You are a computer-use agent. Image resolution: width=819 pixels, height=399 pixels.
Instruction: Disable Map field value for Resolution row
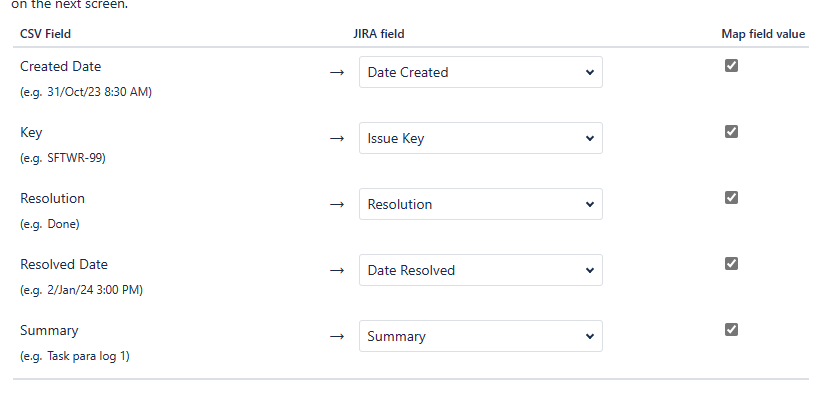(x=731, y=197)
